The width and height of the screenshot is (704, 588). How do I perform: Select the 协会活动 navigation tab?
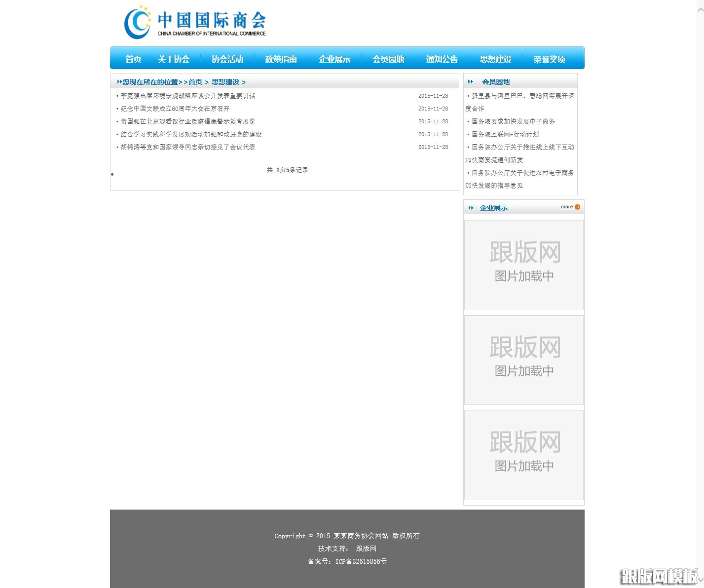tap(227, 59)
